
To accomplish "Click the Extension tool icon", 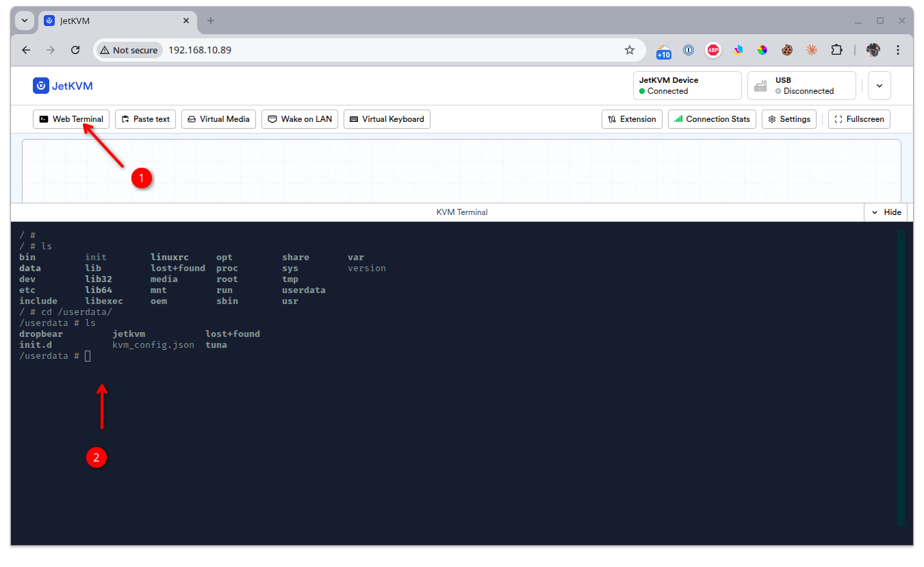I will (x=612, y=118).
